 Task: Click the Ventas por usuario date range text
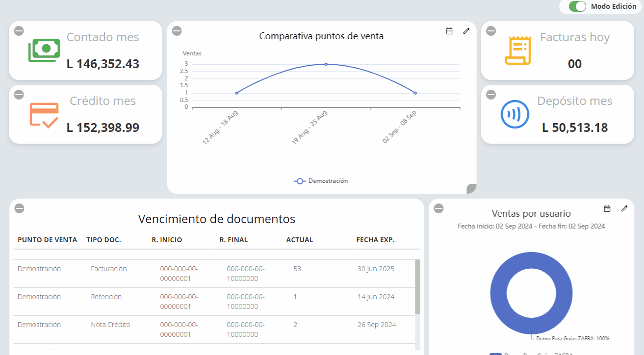click(531, 226)
